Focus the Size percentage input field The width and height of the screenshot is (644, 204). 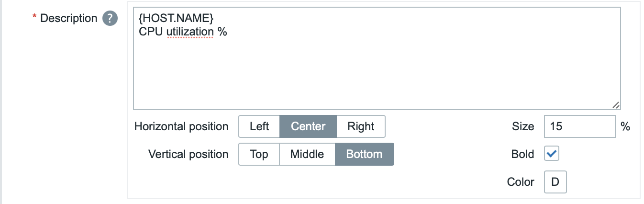[580, 126]
